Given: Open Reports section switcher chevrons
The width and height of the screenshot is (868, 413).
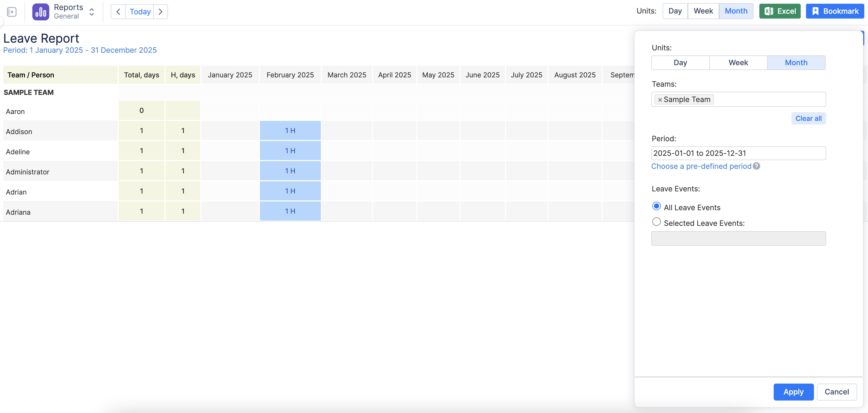Looking at the screenshot, I should 92,12.
